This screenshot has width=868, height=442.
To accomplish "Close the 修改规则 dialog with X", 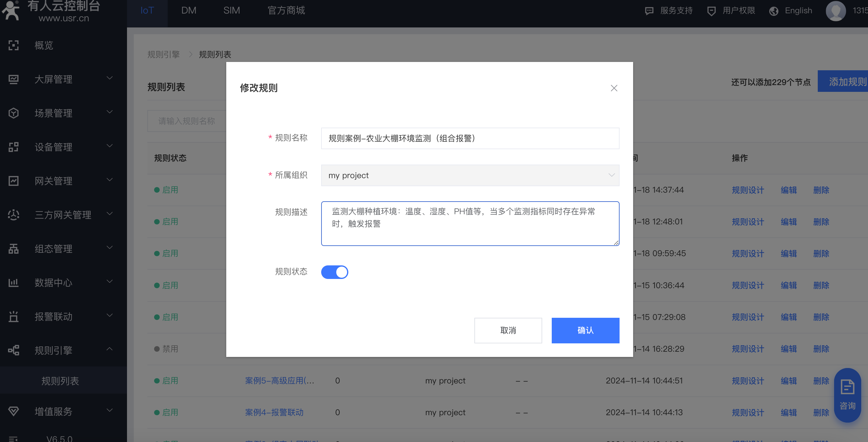I will [x=614, y=88].
